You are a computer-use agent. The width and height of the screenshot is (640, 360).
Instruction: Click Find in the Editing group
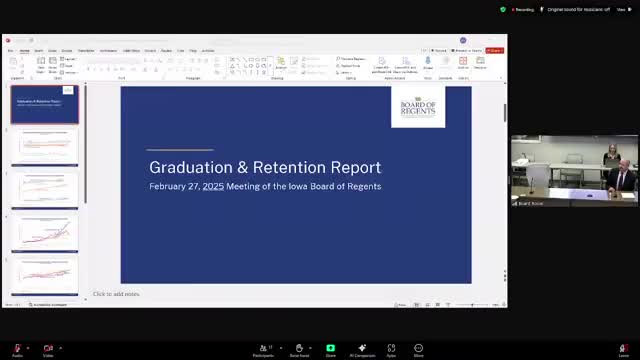[351, 59]
